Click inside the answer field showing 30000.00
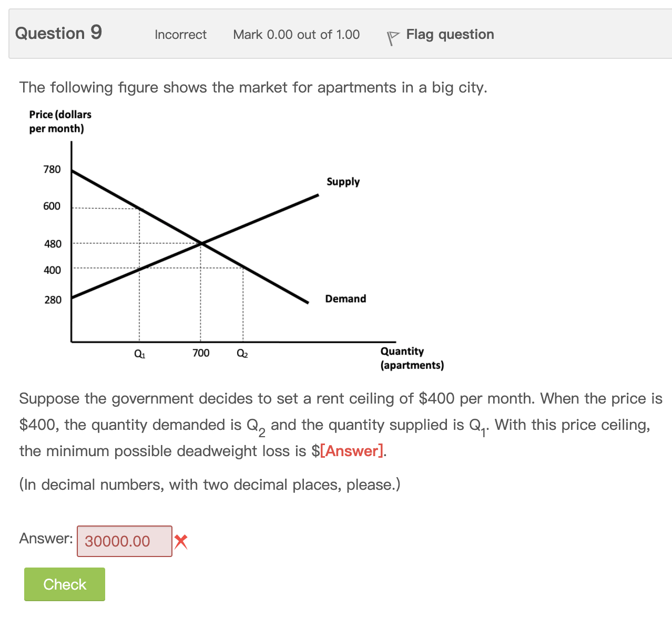The image size is (672, 639). pos(124,541)
